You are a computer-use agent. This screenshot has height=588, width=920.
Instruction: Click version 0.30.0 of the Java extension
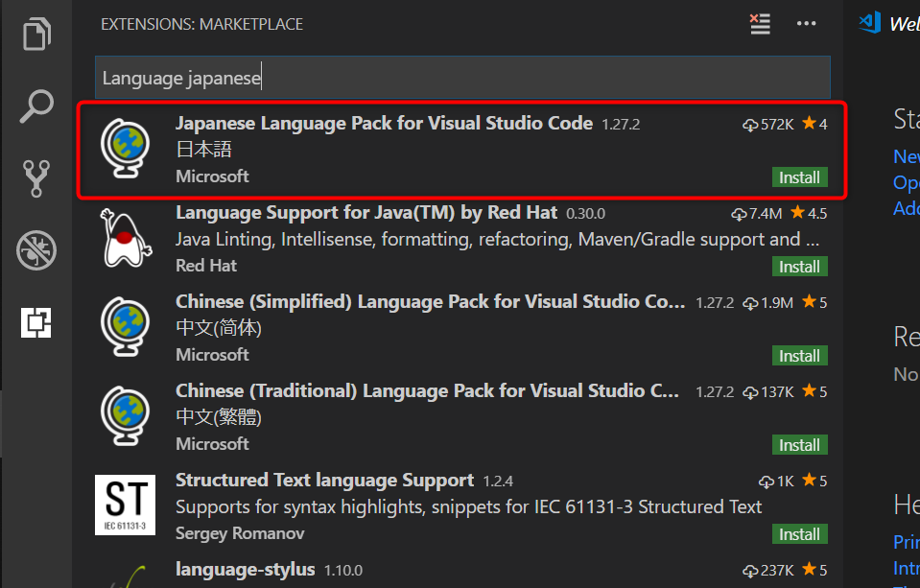point(585,214)
